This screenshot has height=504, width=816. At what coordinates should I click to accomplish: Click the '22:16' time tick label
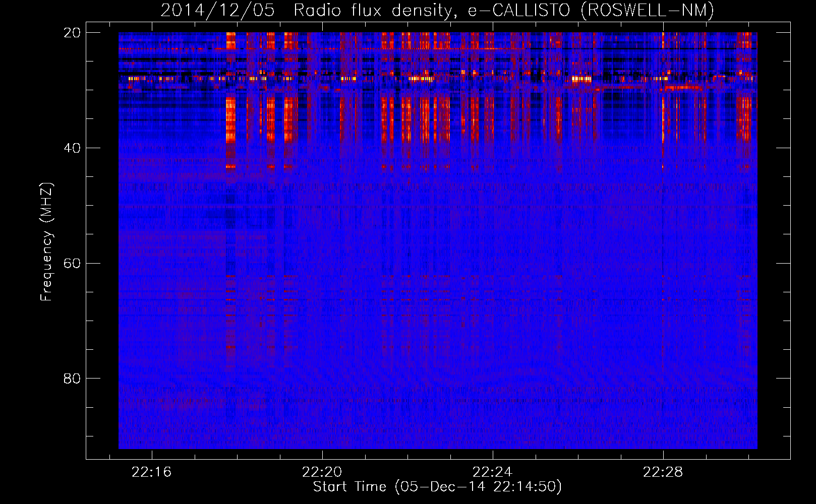pos(152,472)
